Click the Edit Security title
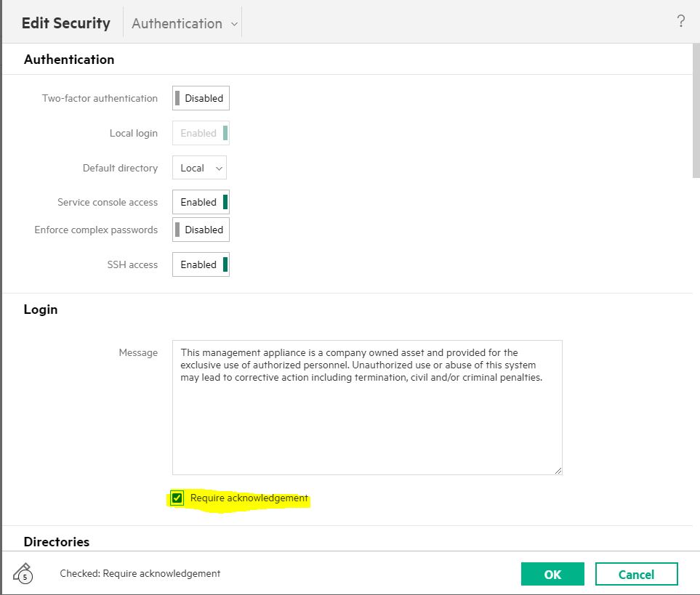The image size is (700, 595). click(65, 23)
